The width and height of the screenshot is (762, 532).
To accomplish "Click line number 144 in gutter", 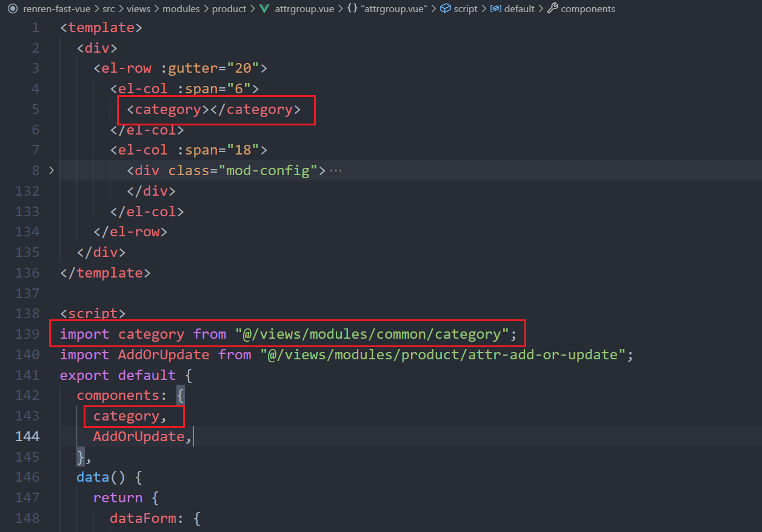I will tap(27, 436).
